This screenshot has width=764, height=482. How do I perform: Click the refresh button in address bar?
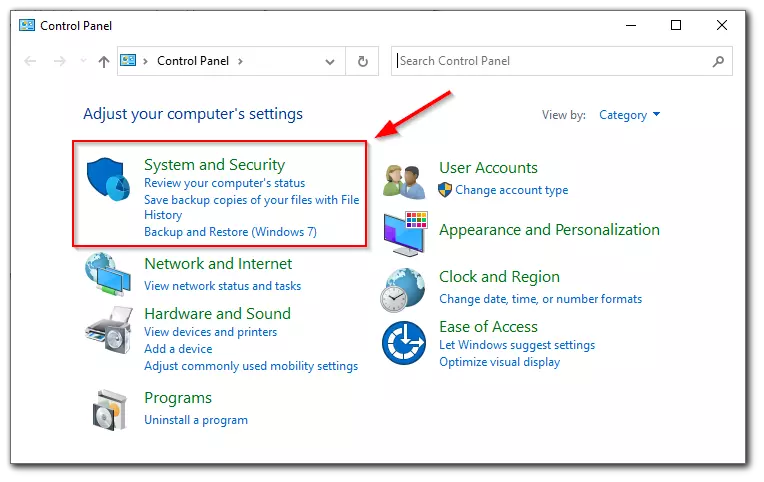tap(363, 61)
